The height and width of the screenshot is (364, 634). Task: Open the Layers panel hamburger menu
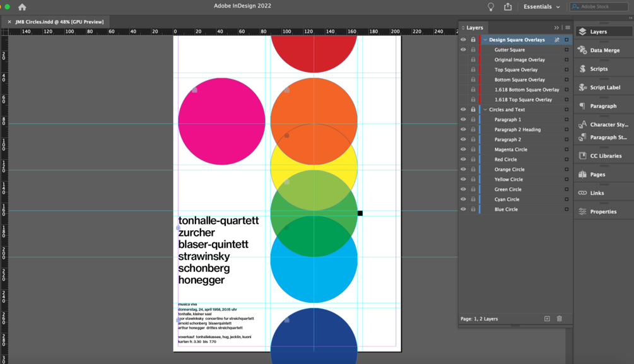click(x=568, y=28)
